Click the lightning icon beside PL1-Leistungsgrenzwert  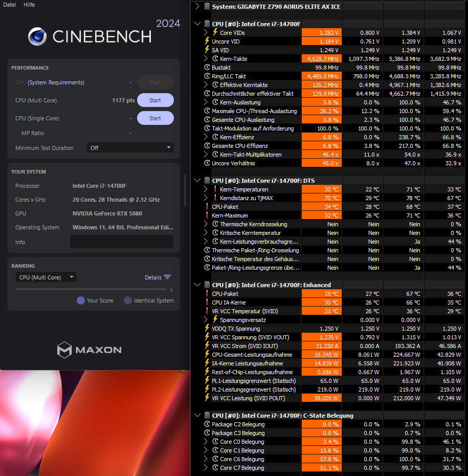207,380
